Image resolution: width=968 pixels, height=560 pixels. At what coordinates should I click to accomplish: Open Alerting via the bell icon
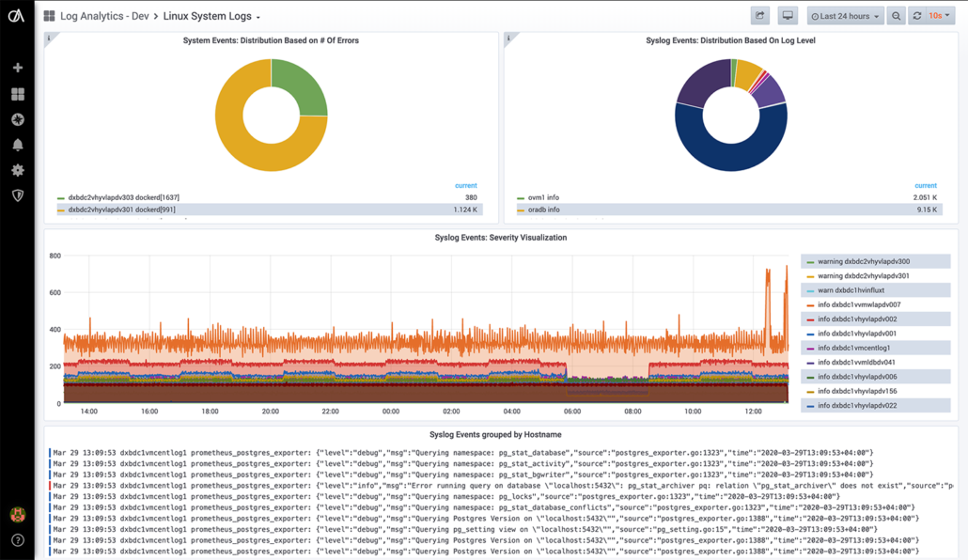coord(16,145)
